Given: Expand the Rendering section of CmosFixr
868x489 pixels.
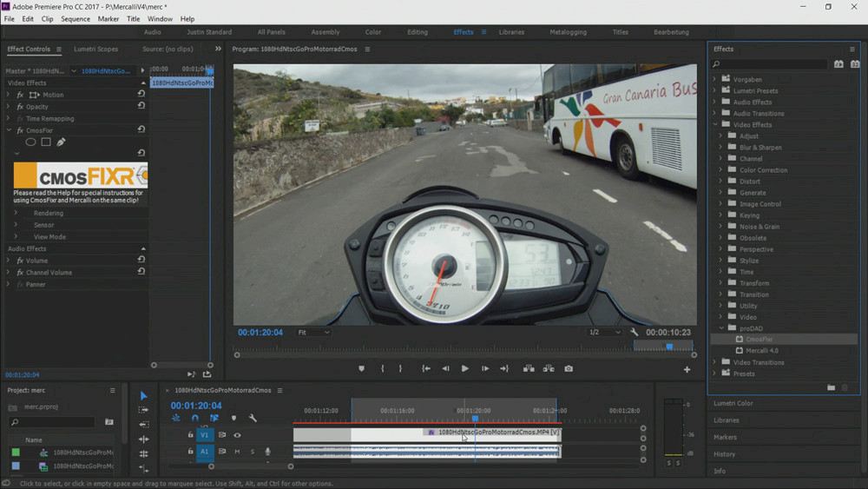Looking at the screenshot, I should point(16,213).
